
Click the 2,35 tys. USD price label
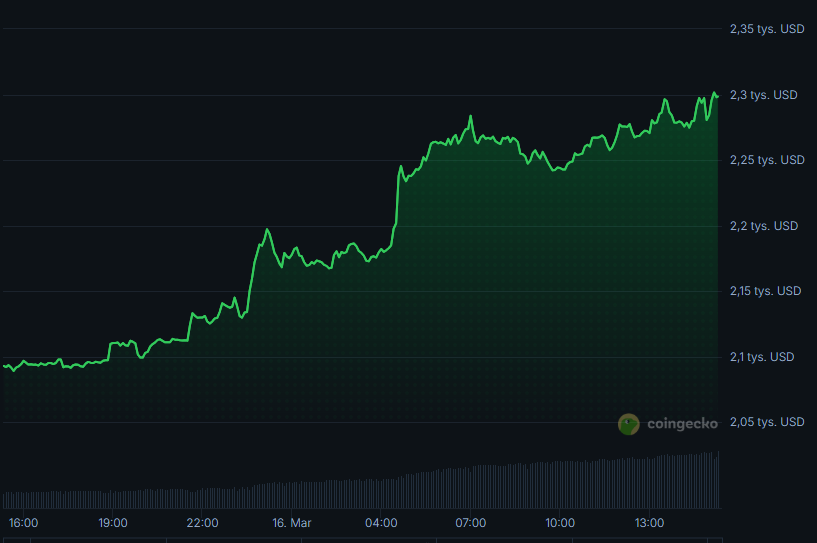coord(767,29)
